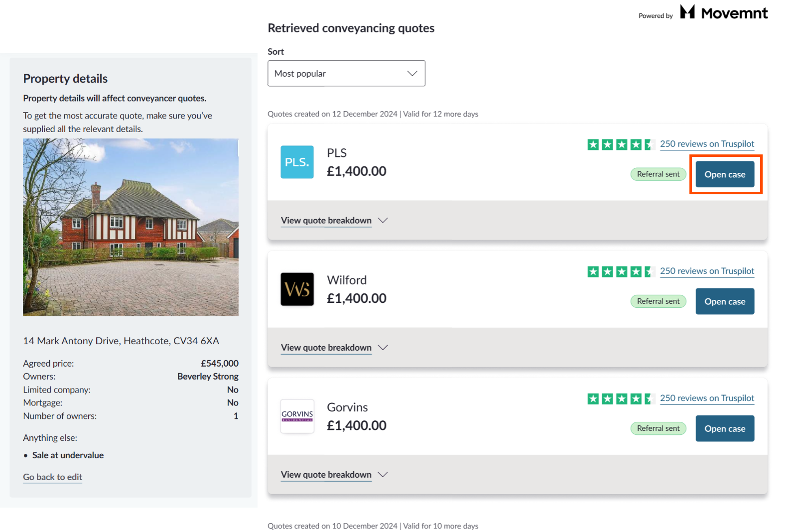Click owner name Beverley Strong
Screen dimensions: 802x532
point(208,376)
